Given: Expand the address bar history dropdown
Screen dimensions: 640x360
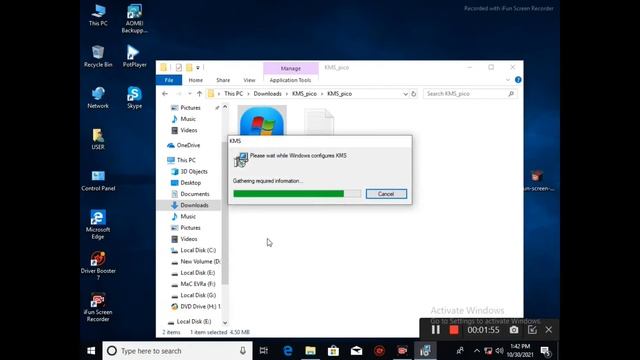Looking at the screenshot, I should (405, 94).
